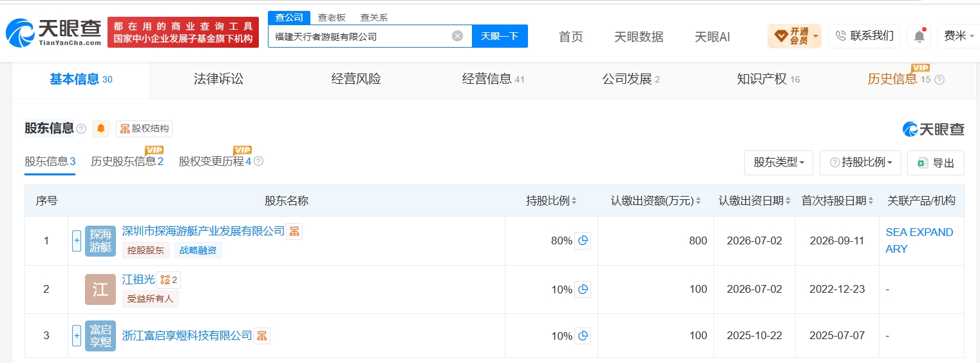Click 天眼一下 search button

click(x=500, y=36)
